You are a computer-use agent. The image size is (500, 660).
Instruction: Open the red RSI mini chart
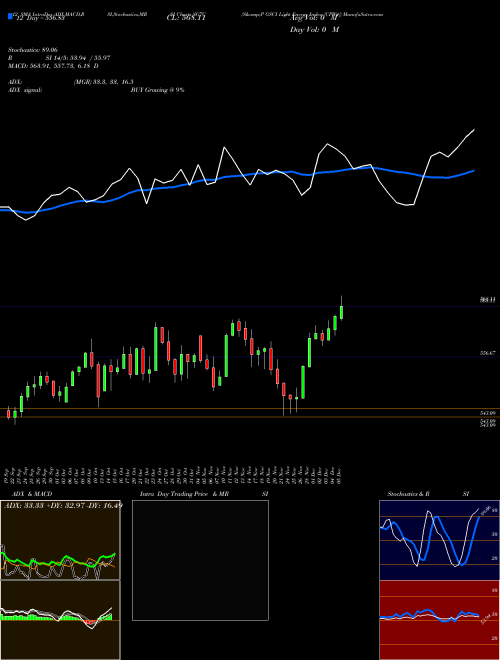pyautogui.click(x=439, y=620)
